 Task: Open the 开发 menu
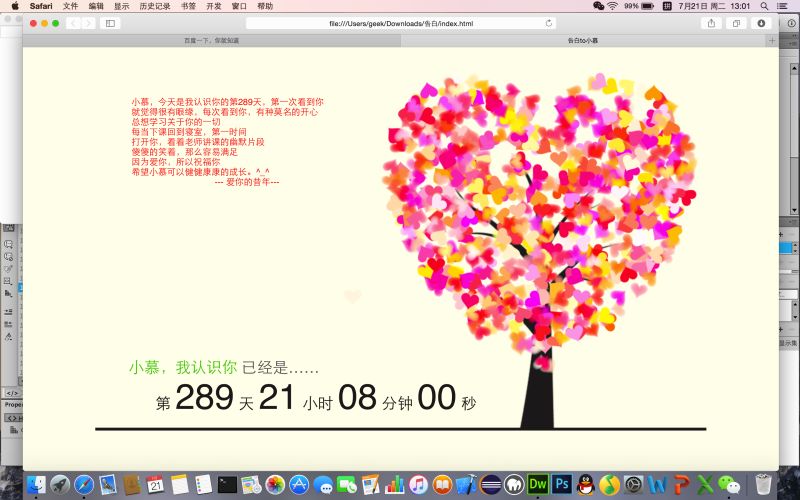pos(214,6)
